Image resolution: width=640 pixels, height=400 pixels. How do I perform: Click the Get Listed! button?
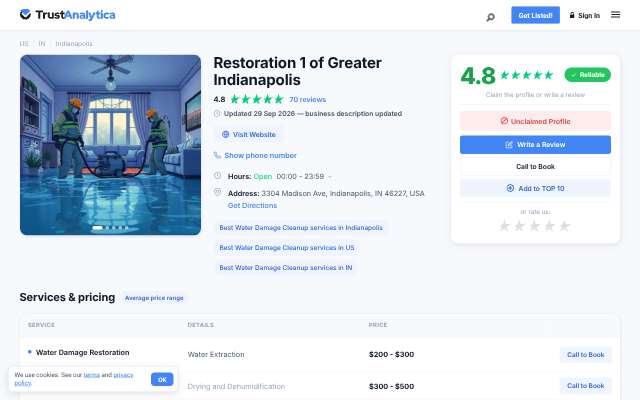(x=535, y=15)
